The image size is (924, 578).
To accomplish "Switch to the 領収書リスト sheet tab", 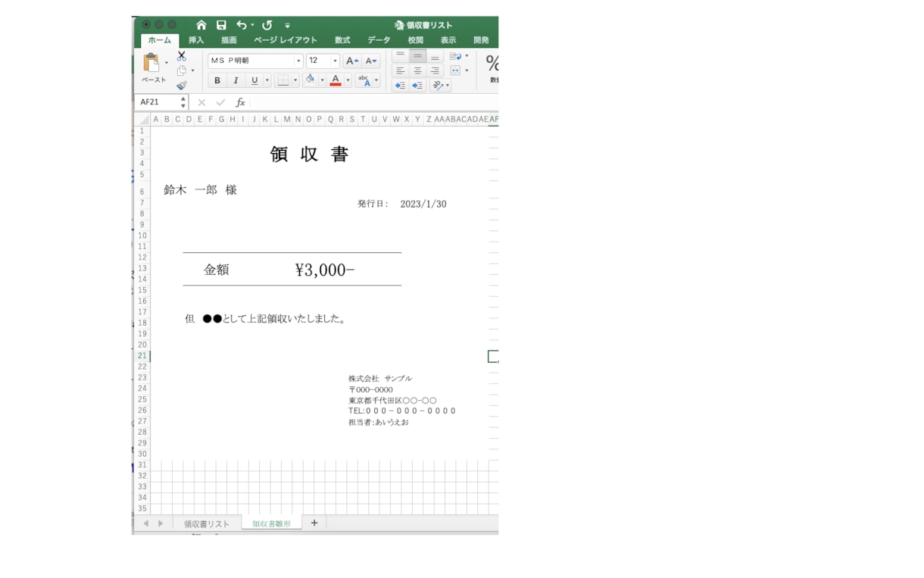I will point(207,523).
